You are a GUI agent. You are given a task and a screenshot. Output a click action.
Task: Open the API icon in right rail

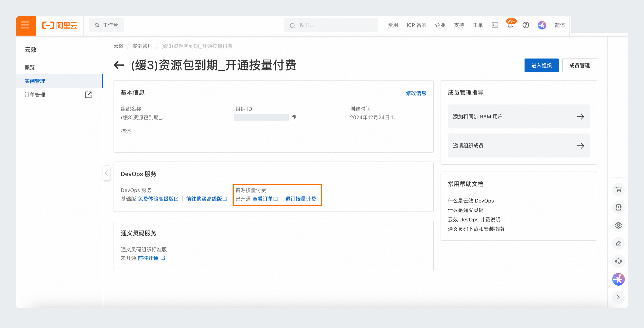(618, 207)
